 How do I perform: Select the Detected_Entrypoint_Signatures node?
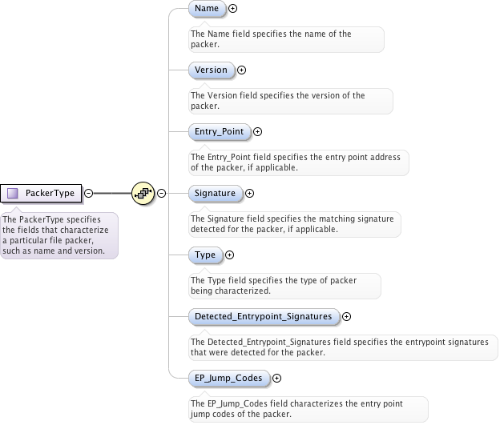pyautogui.click(x=263, y=316)
